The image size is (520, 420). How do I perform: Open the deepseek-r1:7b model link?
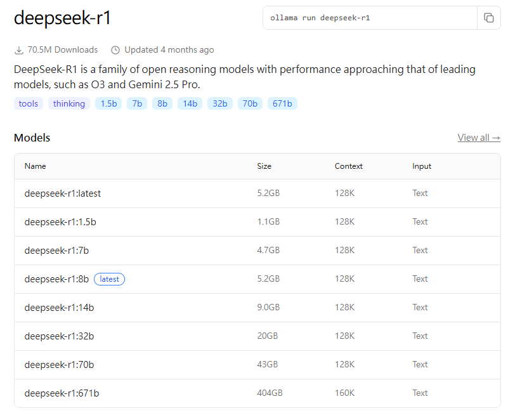coord(56,251)
